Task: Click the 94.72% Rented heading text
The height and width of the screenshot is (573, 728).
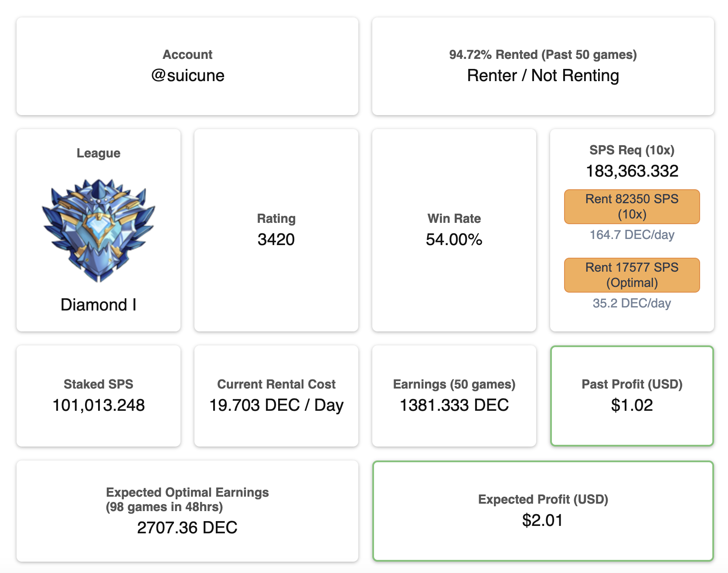Action: point(543,55)
